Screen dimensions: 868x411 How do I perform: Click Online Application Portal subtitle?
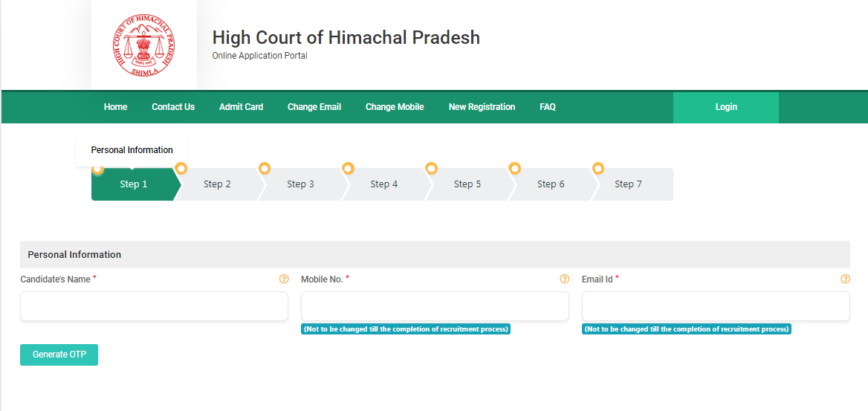click(259, 56)
